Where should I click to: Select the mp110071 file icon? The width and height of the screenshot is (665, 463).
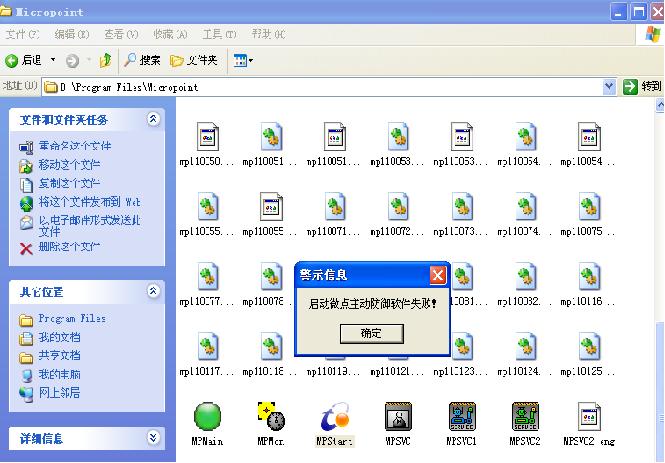[335, 206]
